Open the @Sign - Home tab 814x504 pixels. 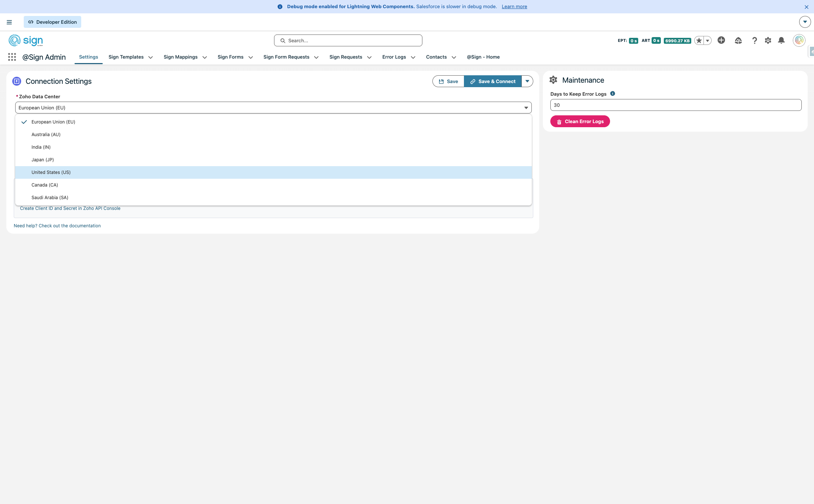(x=483, y=57)
